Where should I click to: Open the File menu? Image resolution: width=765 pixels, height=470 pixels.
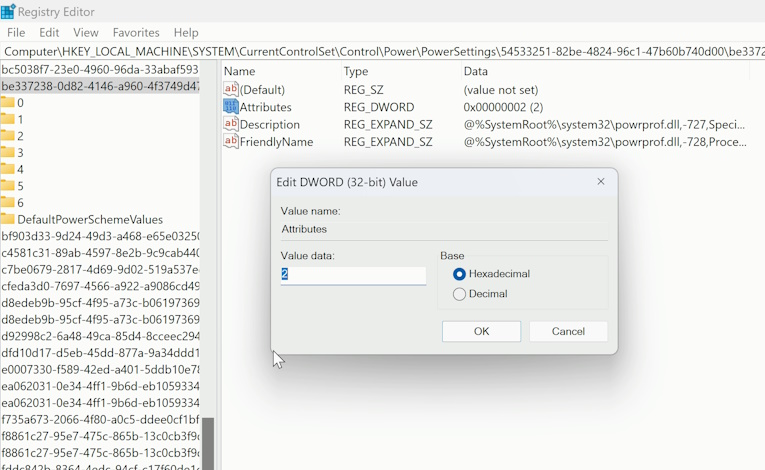pos(16,33)
